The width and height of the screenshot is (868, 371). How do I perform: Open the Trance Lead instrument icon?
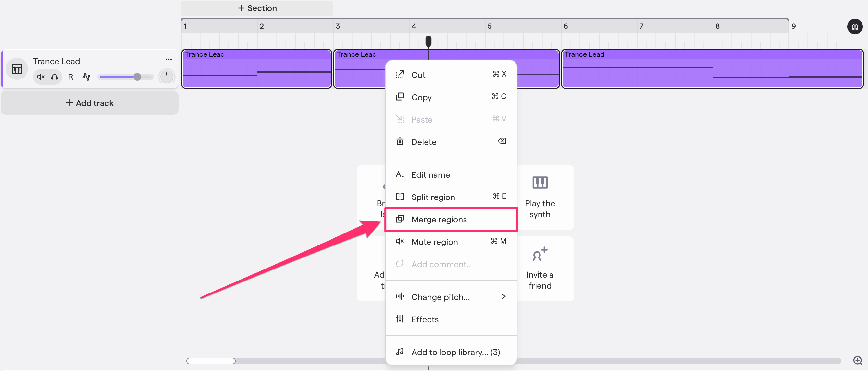tap(17, 69)
